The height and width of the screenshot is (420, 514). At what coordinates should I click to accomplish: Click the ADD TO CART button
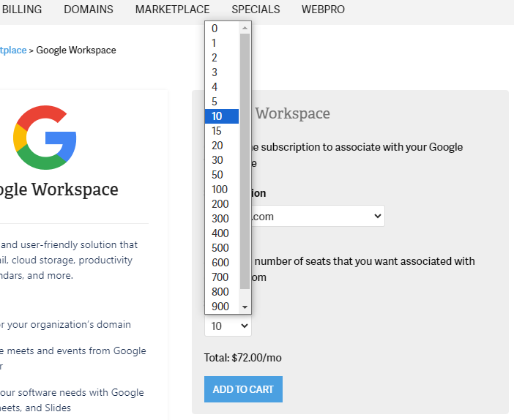click(x=243, y=389)
